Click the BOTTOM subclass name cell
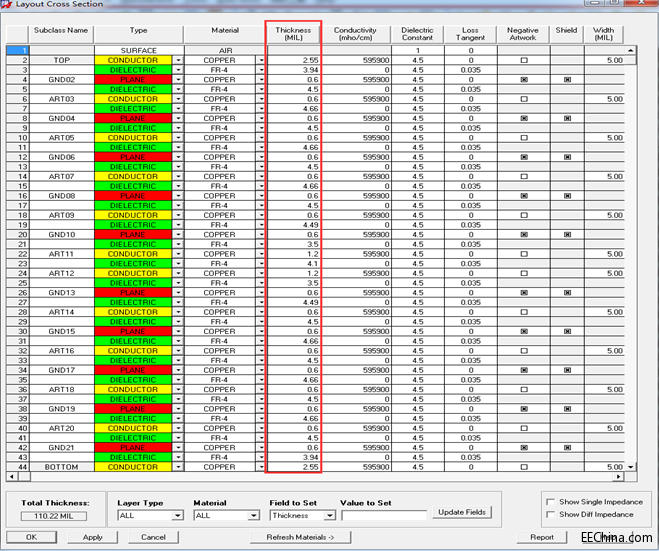 tap(62, 467)
